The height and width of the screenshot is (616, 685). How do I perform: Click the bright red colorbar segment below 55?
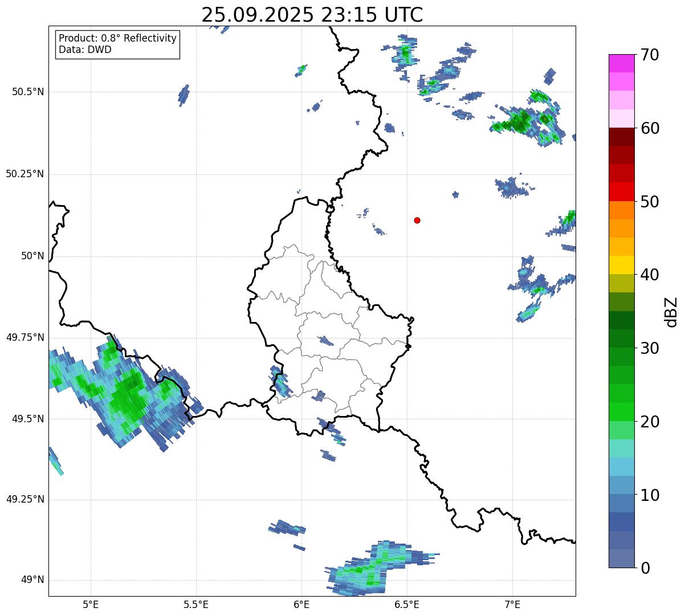(622, 191)
